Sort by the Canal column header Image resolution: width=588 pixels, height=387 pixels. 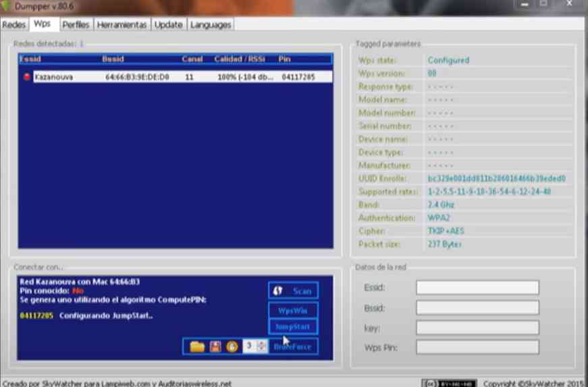[x=192, y=59]
